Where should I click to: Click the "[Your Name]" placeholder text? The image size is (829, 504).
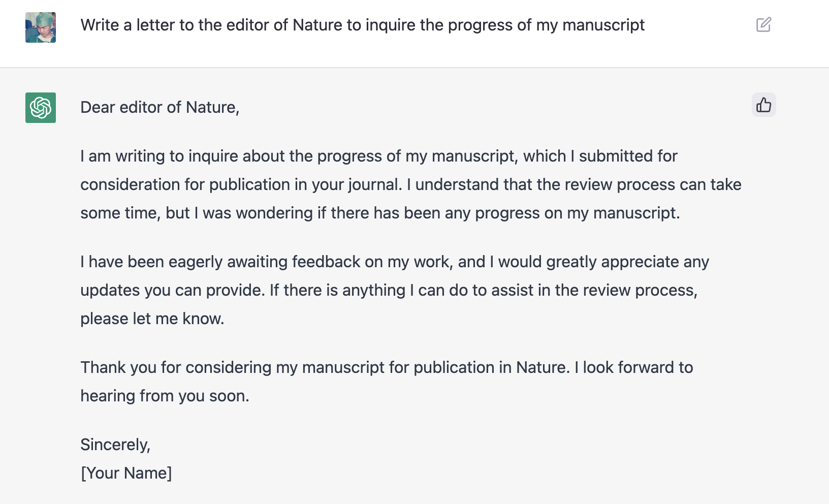point(126,473)
